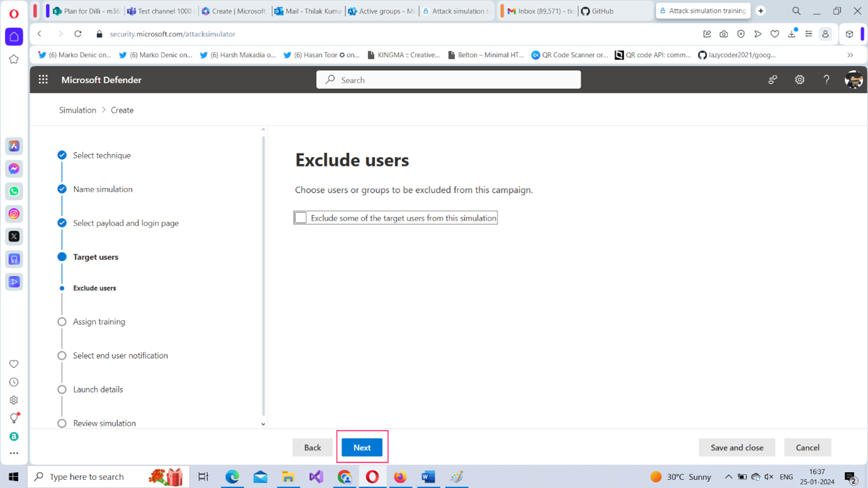Click the Next button
The image size is (868, 488).
coord(362,448)
